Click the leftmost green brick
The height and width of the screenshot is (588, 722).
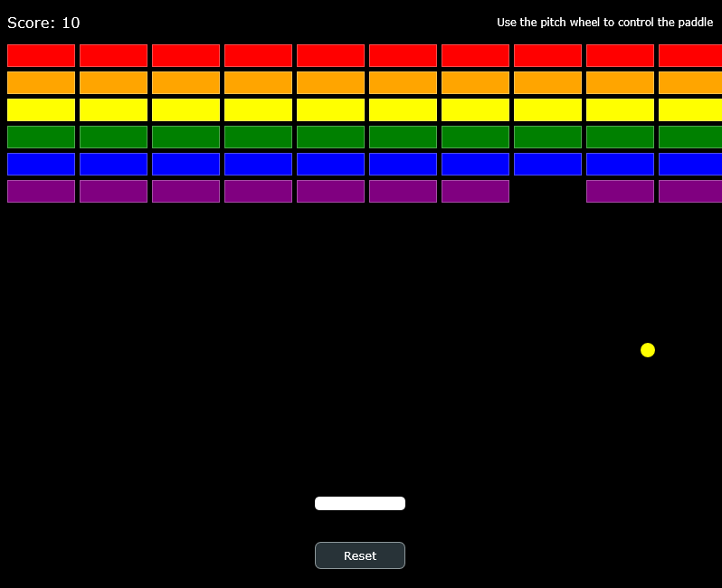pyautogui.click(x=41, y=137)
